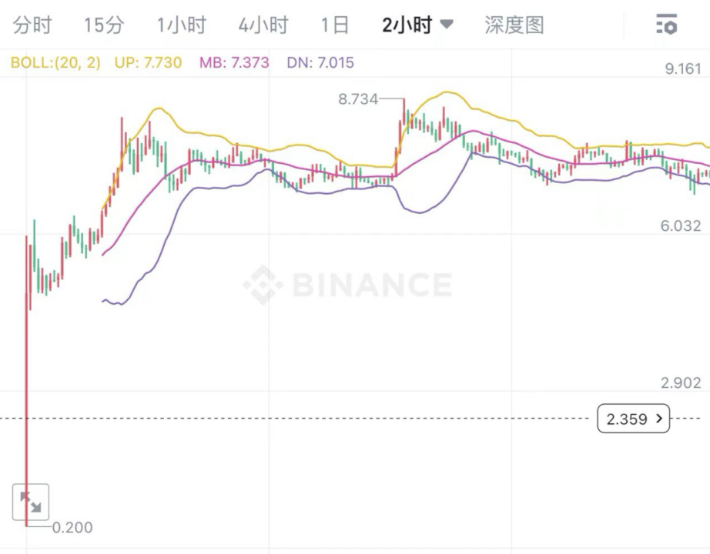
Task: Click the 2.359 current price tag
Action: [x=625, y=419]
